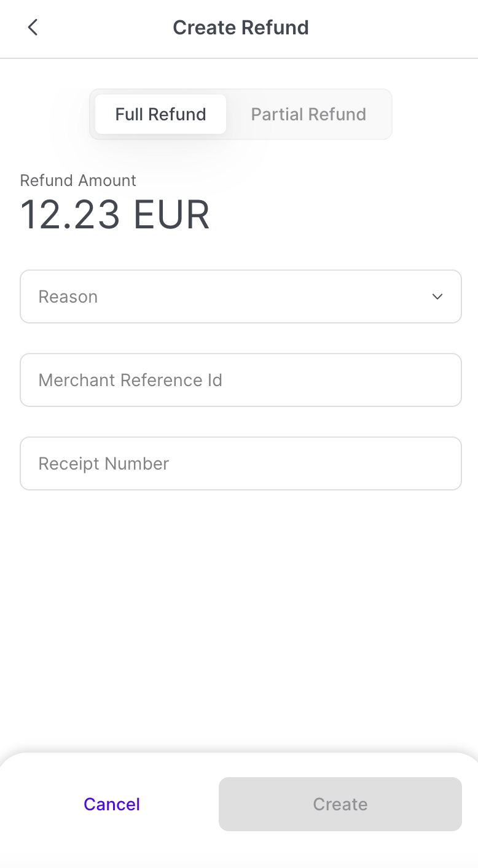Viewport: 478px width, 868px height.
Task: Go back using the header arrow
Action: 33,28
